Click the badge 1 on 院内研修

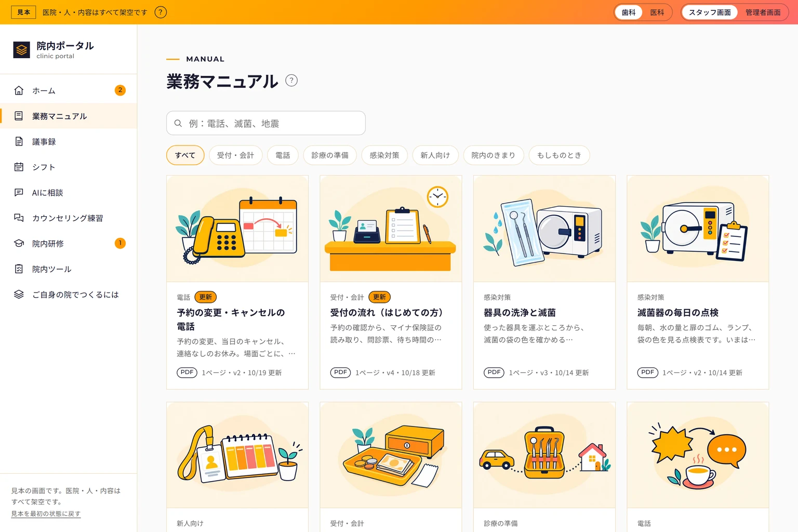click(x=120, y=243)
